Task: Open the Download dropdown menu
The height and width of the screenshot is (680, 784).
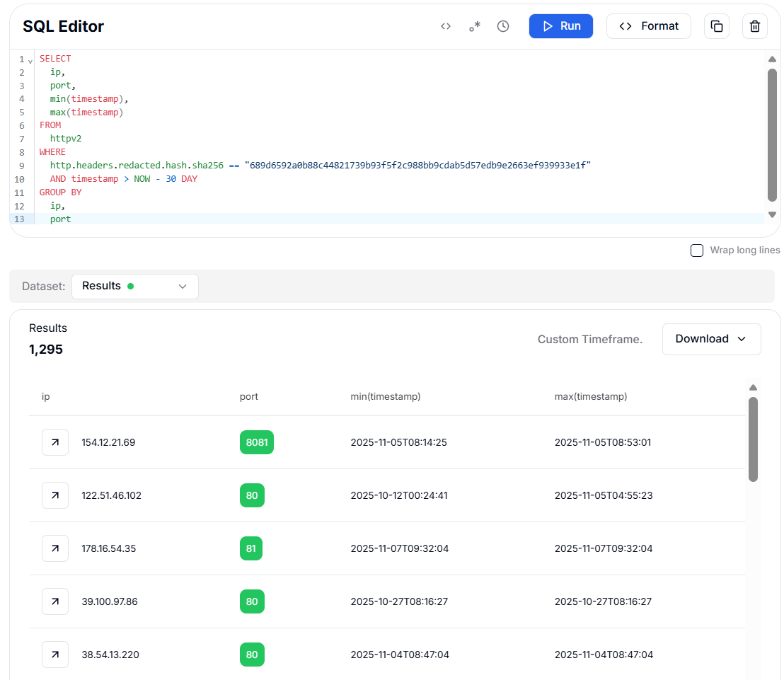Action: [711, 339]
